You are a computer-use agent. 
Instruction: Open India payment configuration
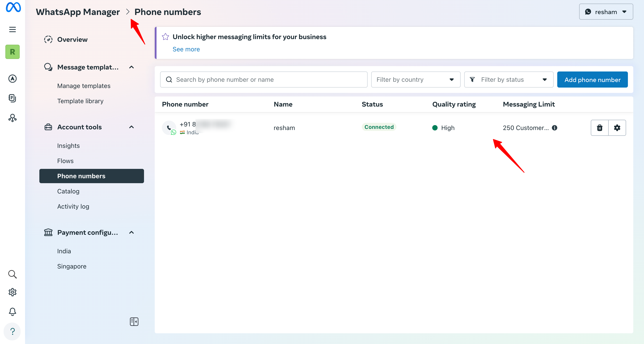tap(64, 251)
